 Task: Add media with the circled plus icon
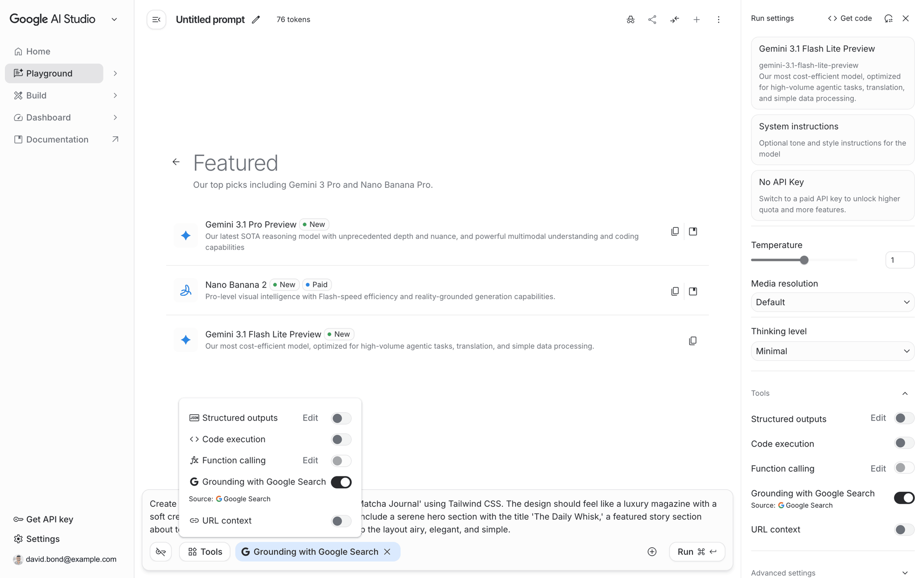tap(652, 552)
